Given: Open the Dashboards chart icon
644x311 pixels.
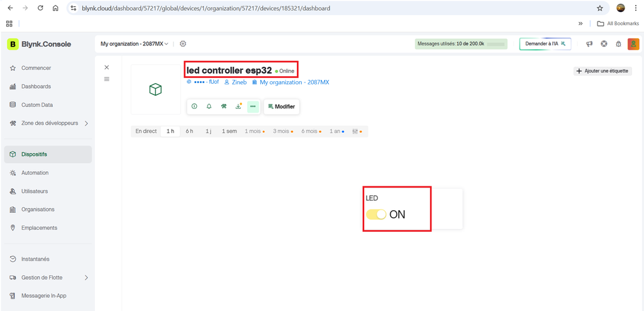Looking at the screenshot, I should tap(13, 86).
